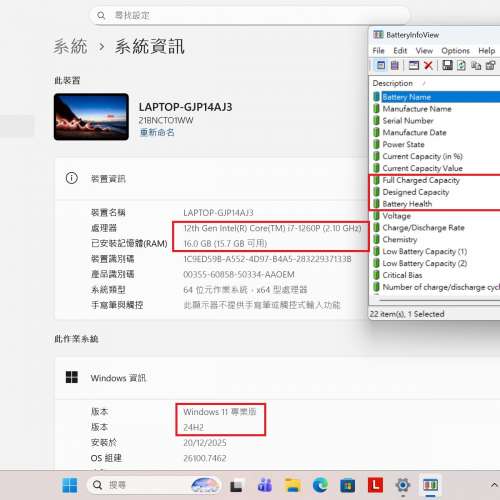Select the Manufacture Name row
Viewport: 500px width, 500px height.
435,109
